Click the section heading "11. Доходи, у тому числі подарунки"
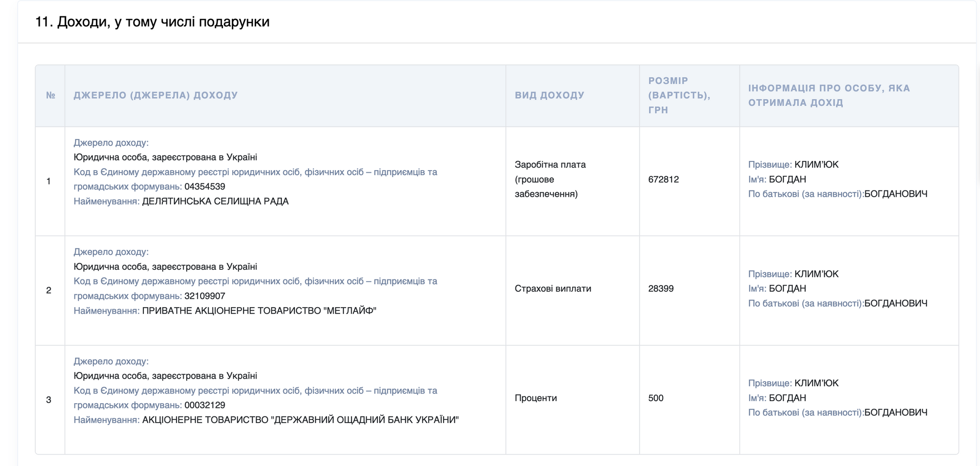 coord(152,22)
